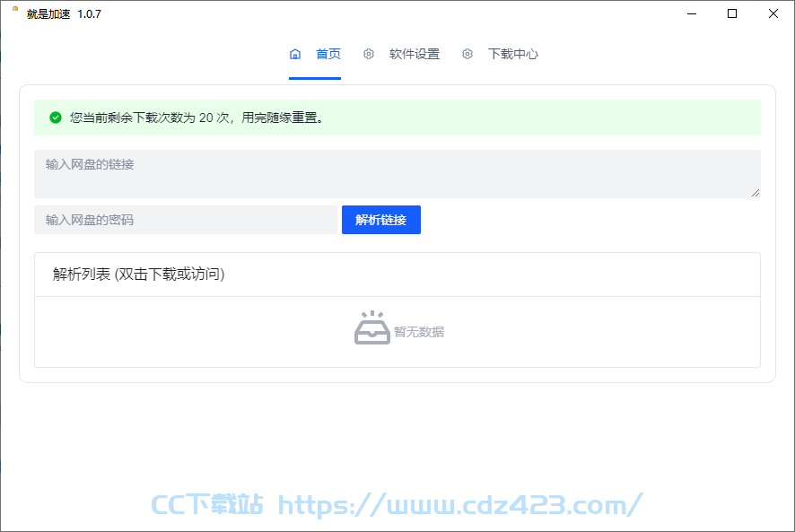This screenshot has height=532, width=795.
Task: Focus the 输入网盘的链接 text area
Action: [x=397, y=173]
